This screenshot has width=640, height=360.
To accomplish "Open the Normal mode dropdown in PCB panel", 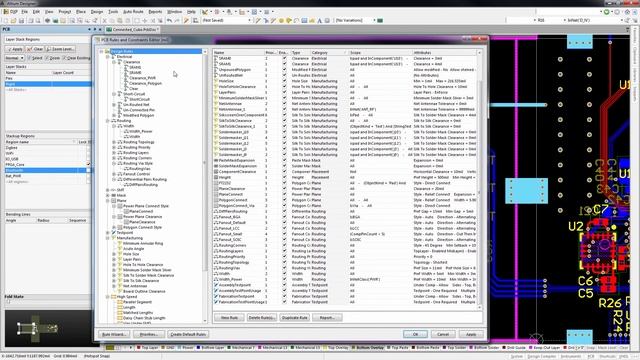I will [15, 58].
